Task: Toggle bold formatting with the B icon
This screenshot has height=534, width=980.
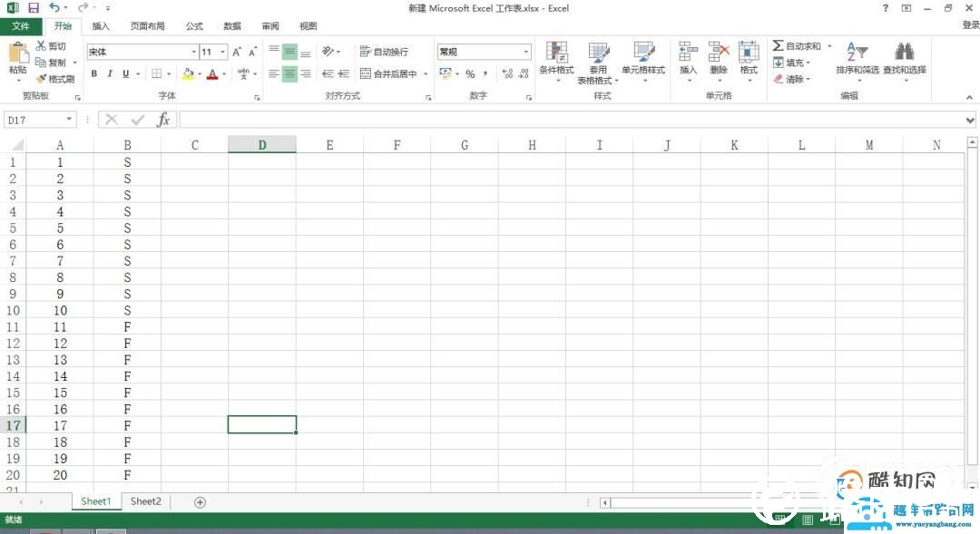Action: [93, 73]
